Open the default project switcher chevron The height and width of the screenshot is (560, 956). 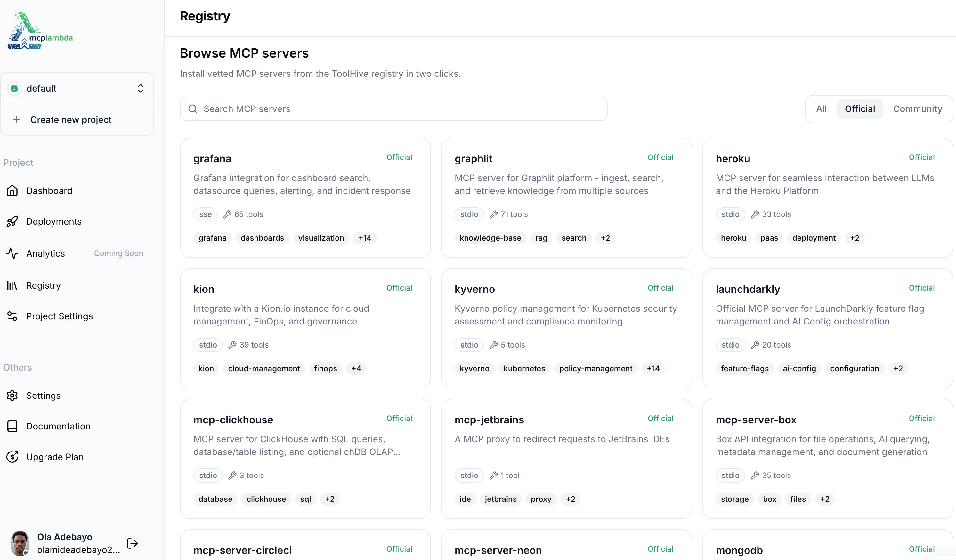tap(140, 88)
